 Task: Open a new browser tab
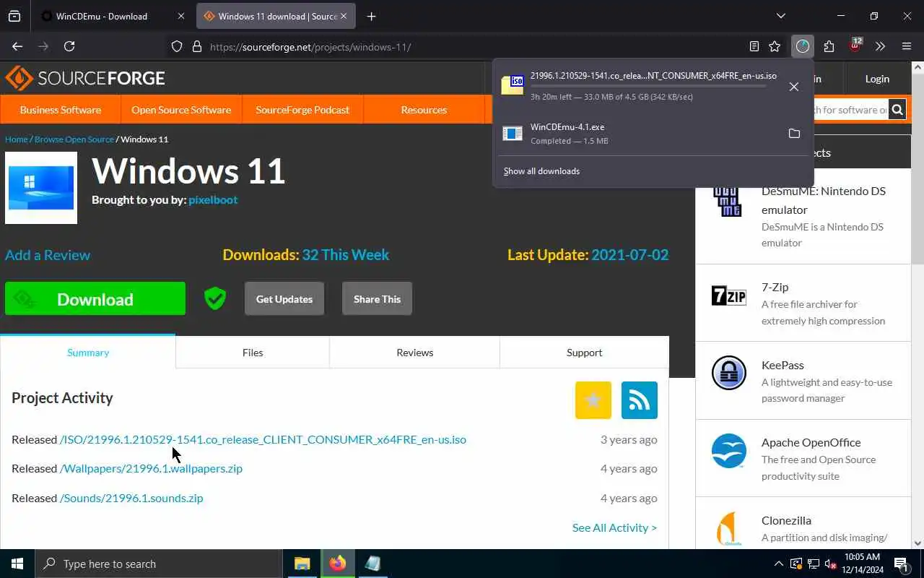[x=371, y=16]
